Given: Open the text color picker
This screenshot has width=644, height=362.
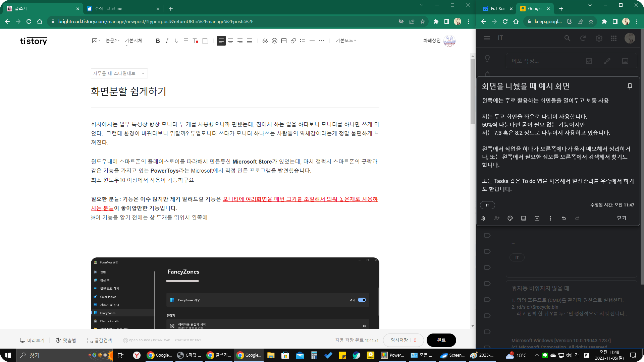Looking at the screenshot, I should [196, 41].
